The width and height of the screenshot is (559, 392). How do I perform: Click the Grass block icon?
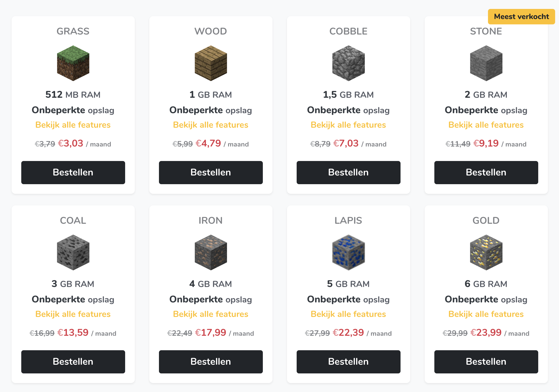tap(73, 63)
